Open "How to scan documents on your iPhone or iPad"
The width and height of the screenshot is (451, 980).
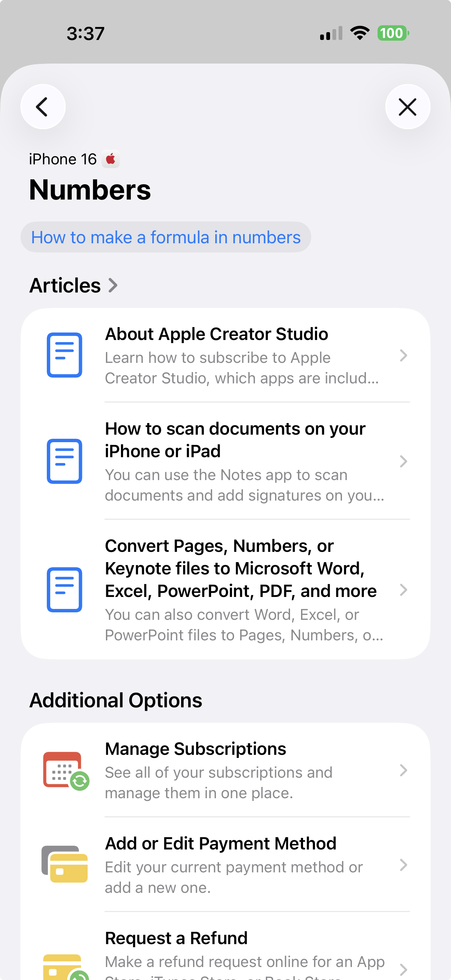[x=235, y=440]
